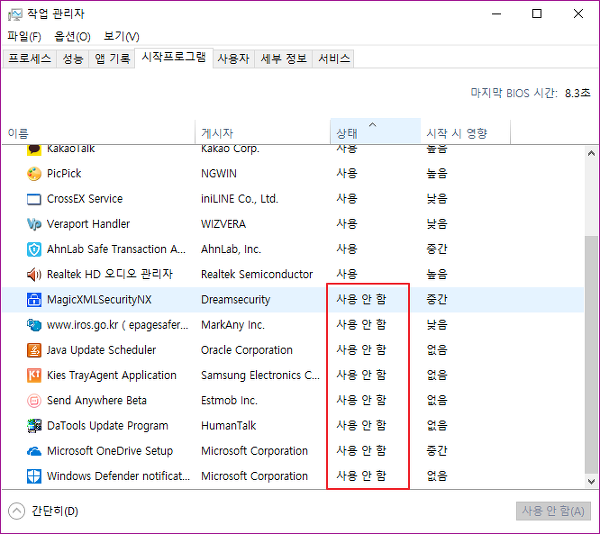The height and width of the screenshot is (534, 600).
Task: Select Java Update Scheduler name text
Action: pyautogui.click(x=101, y=350)
